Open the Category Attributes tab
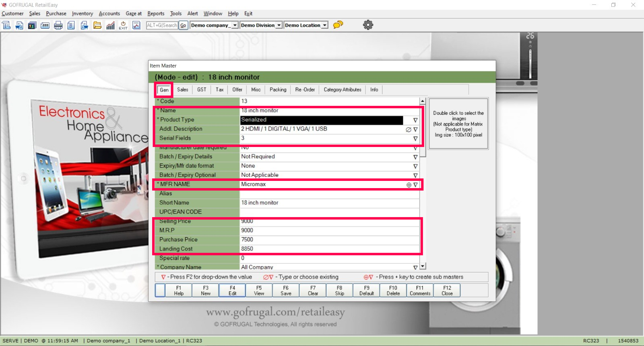644x346 pixels. click(x=343, y=90)
